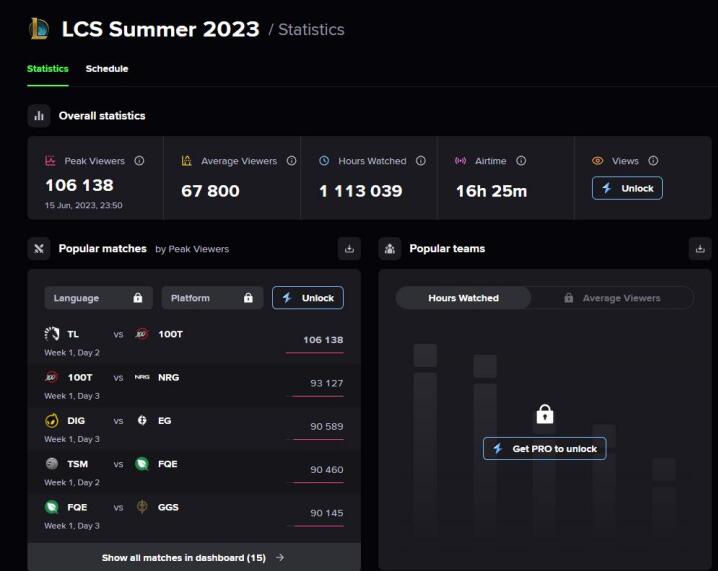The image size is (718, 571).
Task: Click the League of Legends logo icon
Action: click(x=38, y=29)
